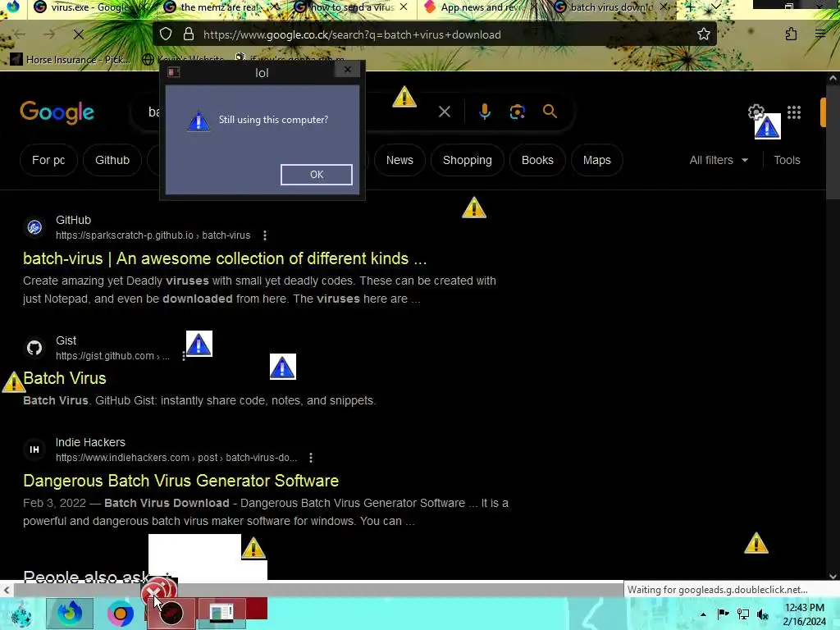Click the Firefox taskbar icon

point(70,614)
